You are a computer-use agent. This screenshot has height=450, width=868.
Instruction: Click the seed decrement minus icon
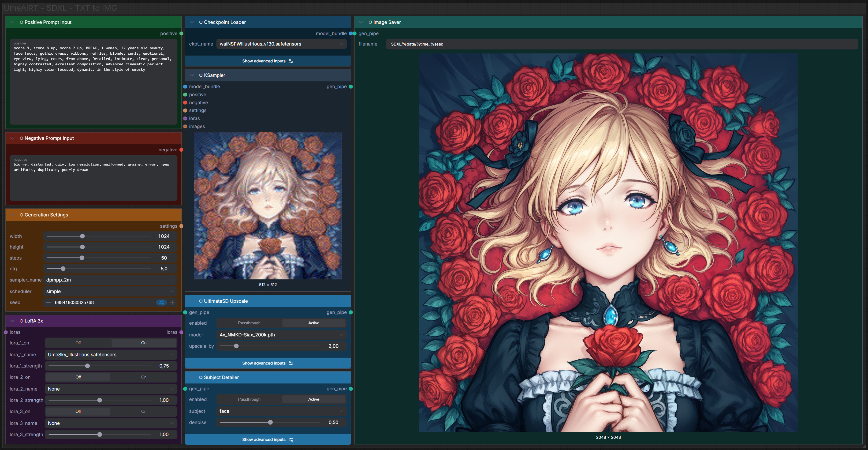(49, 302)
